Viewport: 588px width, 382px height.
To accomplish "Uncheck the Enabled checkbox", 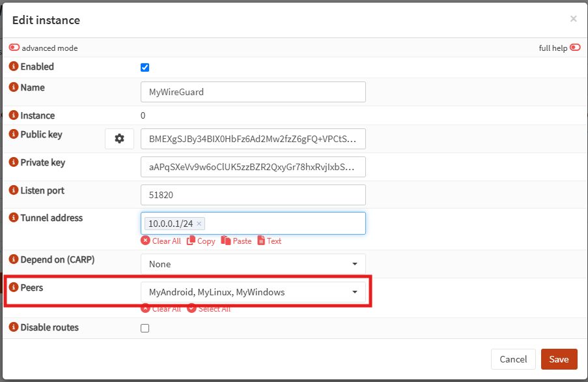I will click(x=145, y=67).
